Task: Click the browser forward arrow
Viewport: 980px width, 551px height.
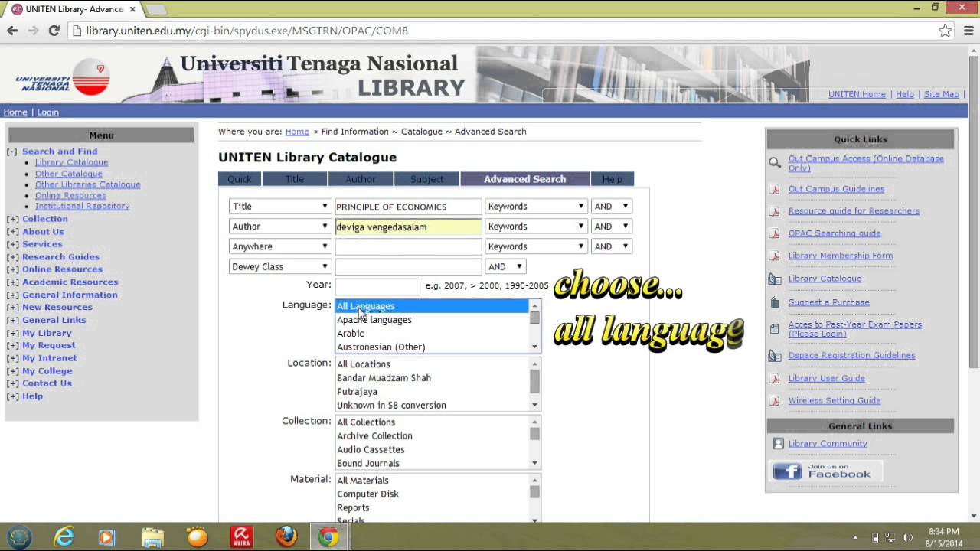Action: point(33,31)
